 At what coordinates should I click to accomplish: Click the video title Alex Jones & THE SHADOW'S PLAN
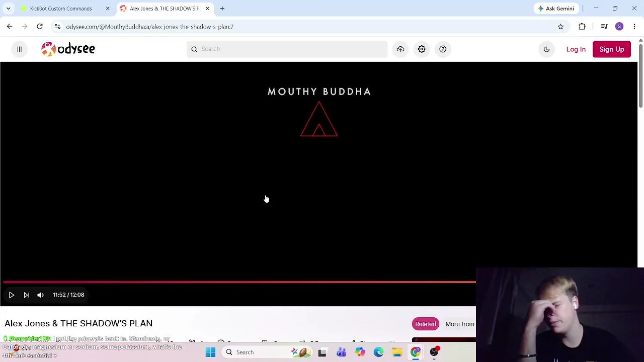pos(78,323)
